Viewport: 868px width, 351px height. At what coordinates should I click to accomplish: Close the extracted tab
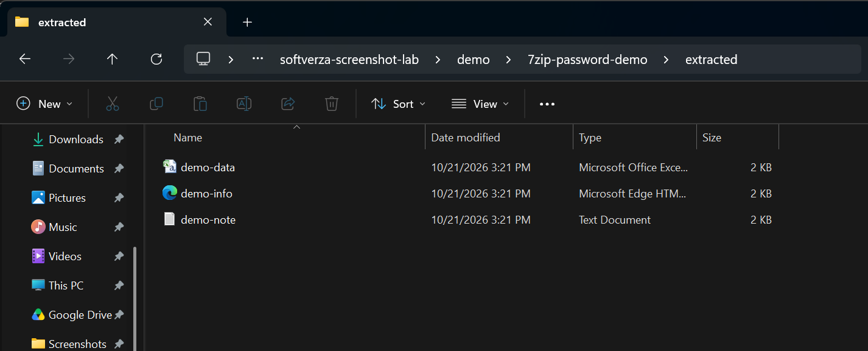coord(208,22)
